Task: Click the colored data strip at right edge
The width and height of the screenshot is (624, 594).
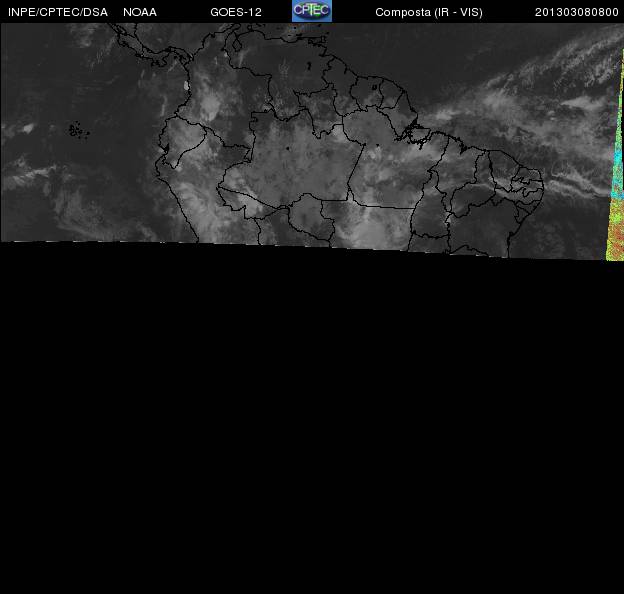Action: point(616,155)
